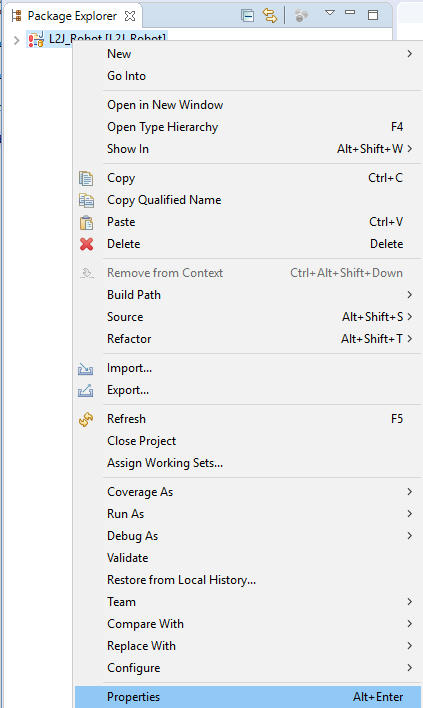Expand the New submenu arrow

[x=409, y=54]
